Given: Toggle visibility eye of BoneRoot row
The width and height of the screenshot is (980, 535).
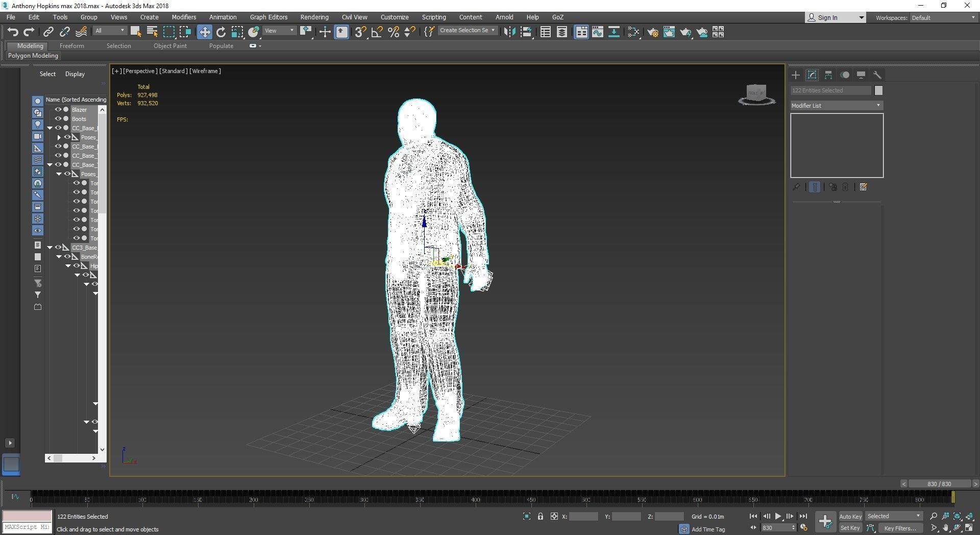Looking at the screenshot, I should [x=67, y=257].
